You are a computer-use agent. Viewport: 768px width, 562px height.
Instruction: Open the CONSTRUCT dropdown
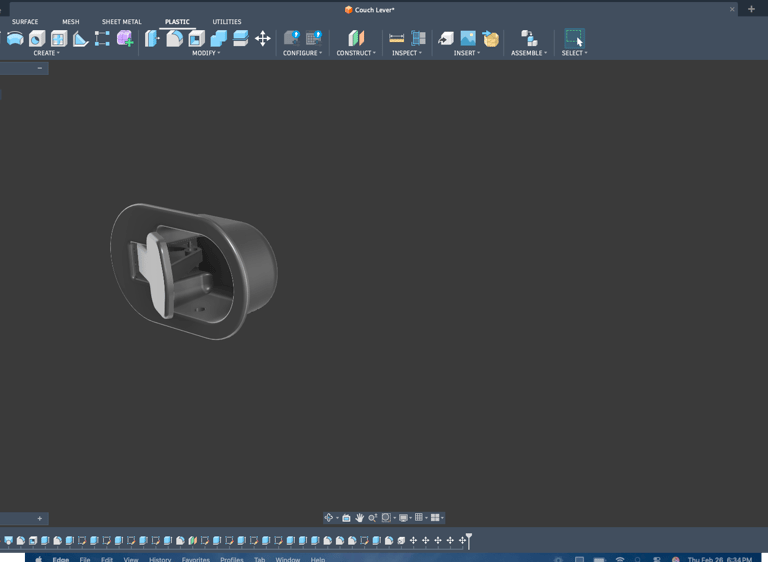pyautogui.click(x=356, y=53)
